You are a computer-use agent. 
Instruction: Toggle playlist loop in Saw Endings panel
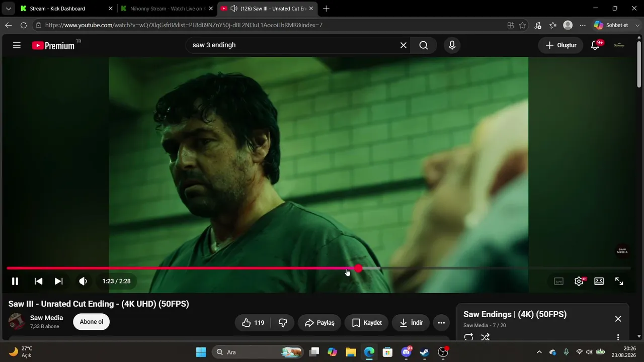point(468,337)
